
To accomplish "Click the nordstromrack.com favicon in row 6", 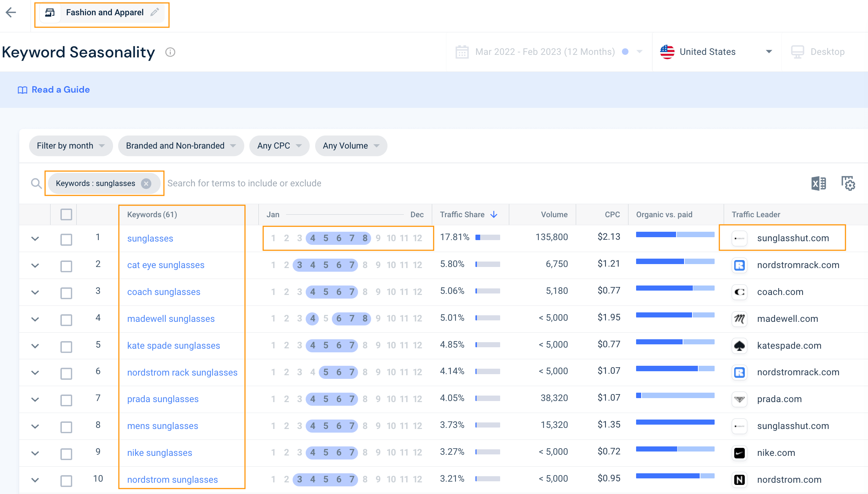I will coord(739,372).
